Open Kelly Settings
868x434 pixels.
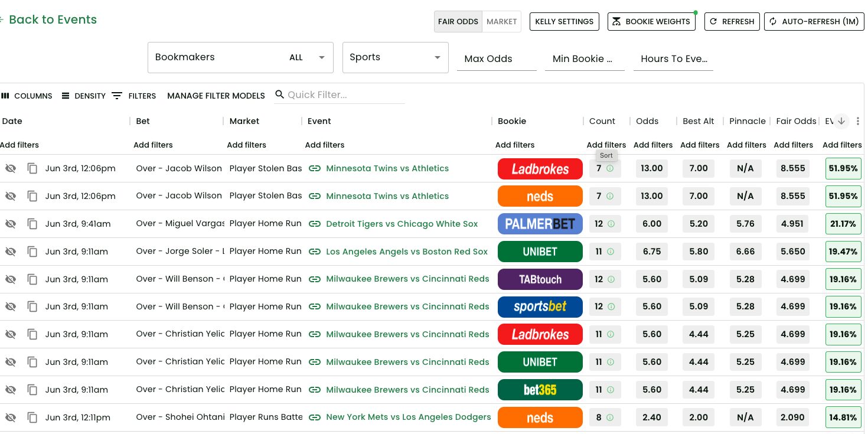point(564,21)
